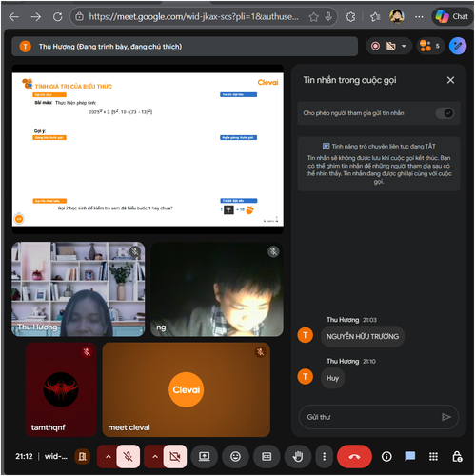
Task: View site information lock icon
Action: (x=80, y=16)
